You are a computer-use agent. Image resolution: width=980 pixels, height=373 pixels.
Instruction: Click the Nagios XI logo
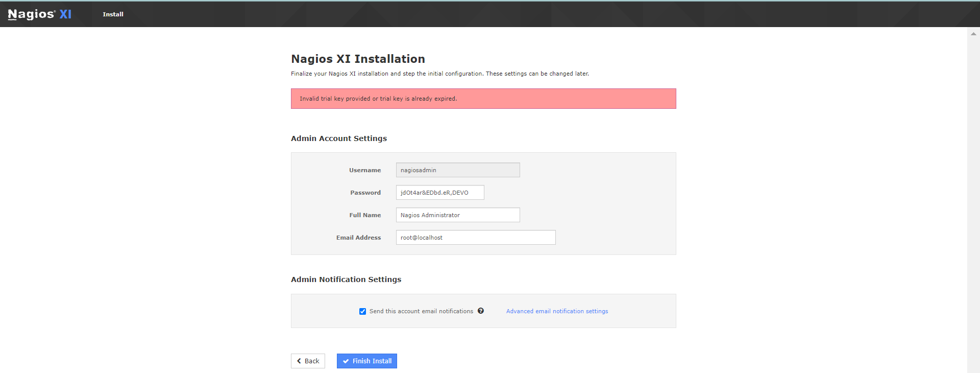coord(40,14)
